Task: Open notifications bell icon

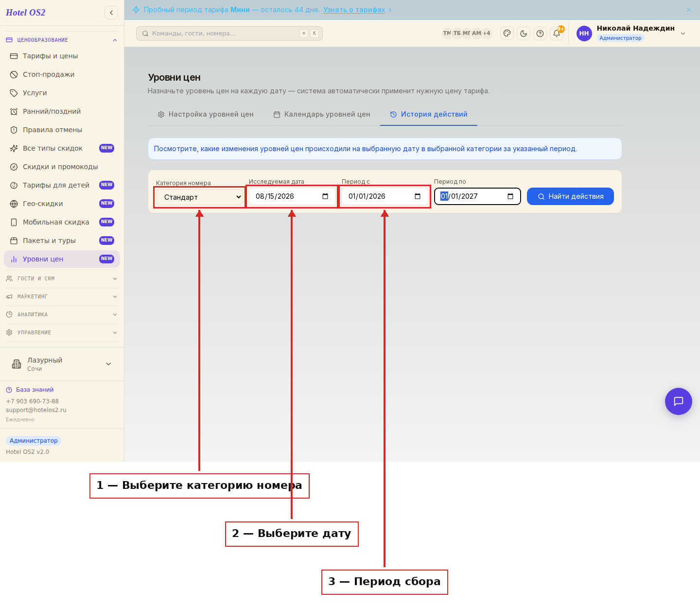Action: (x=557, y=33)
